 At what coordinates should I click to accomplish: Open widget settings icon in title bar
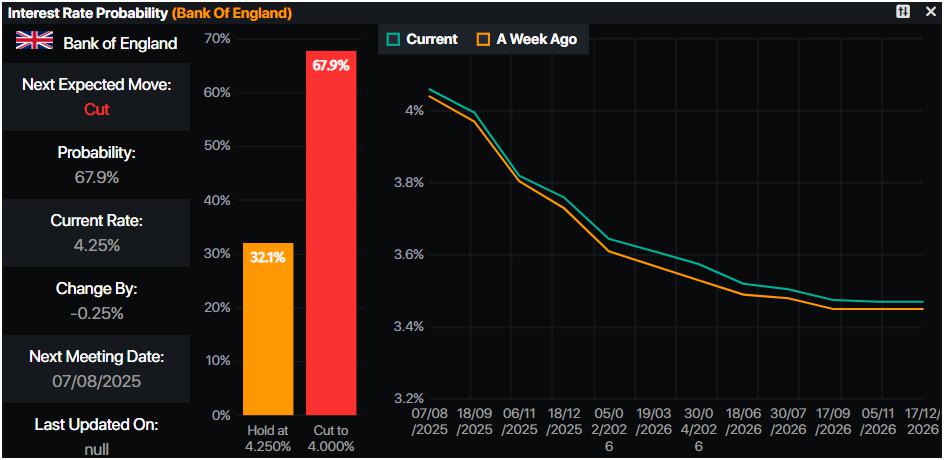[903, 12]
